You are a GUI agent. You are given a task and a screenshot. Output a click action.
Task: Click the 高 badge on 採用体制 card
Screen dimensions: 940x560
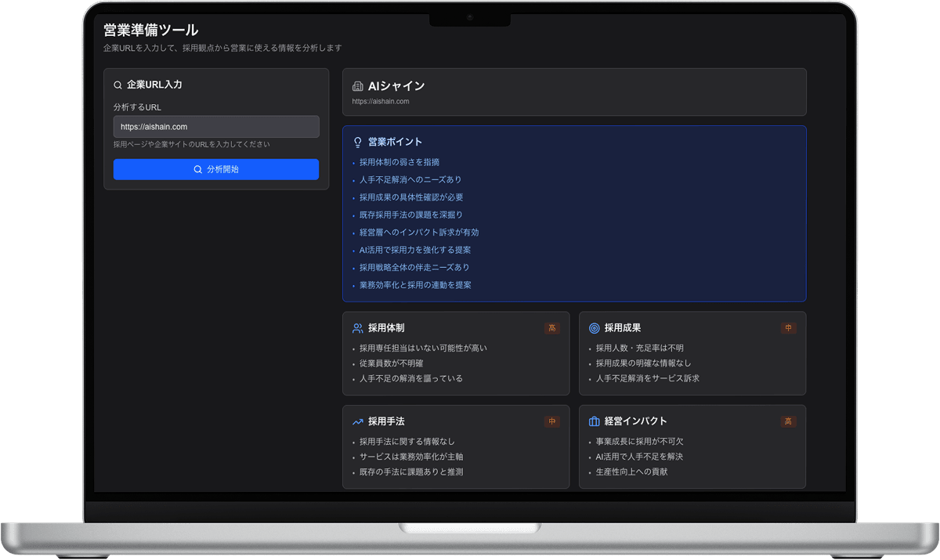[552, 328]
